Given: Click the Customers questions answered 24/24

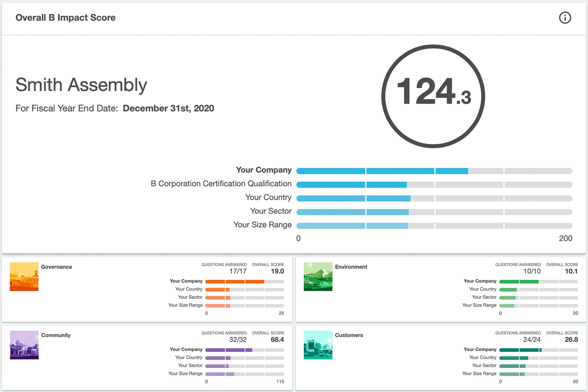Looking at the screenshot, I should pyautogui.click(x=532, y=339).
